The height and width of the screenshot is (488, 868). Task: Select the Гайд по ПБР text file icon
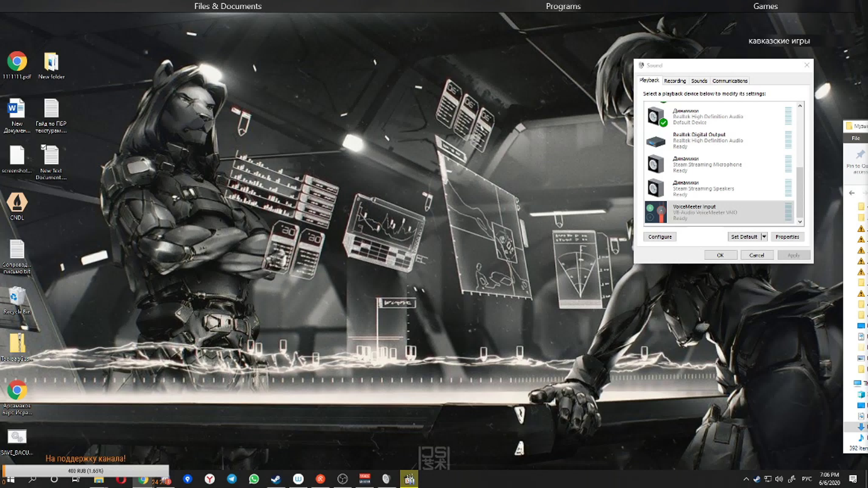point(51,115)
